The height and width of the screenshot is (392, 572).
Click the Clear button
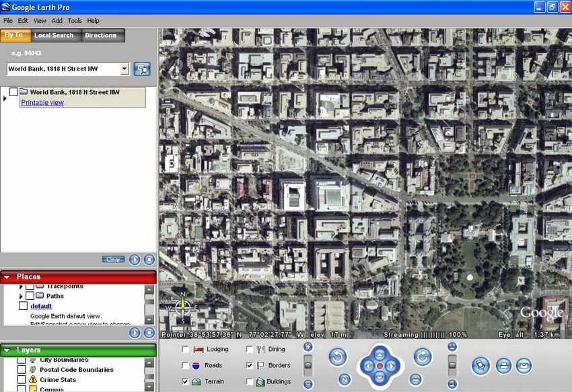pos(113,260)
